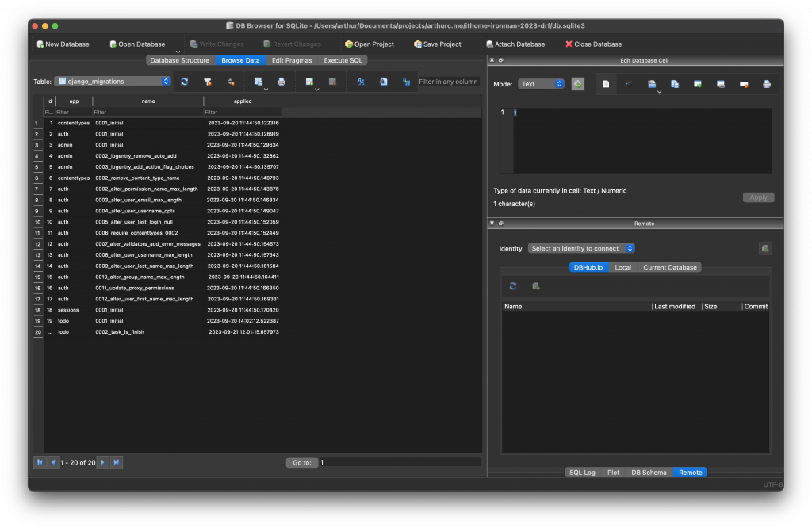Open the Plot bottom tab
Viewport: 812px width, 528px height.
click(613, 473)
